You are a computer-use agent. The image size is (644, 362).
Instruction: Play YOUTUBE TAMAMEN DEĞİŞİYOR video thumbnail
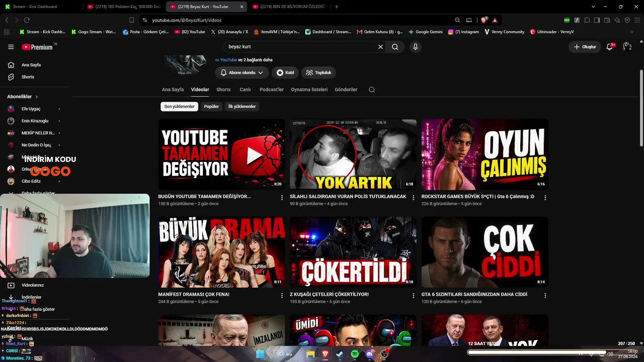click(221, 154)
